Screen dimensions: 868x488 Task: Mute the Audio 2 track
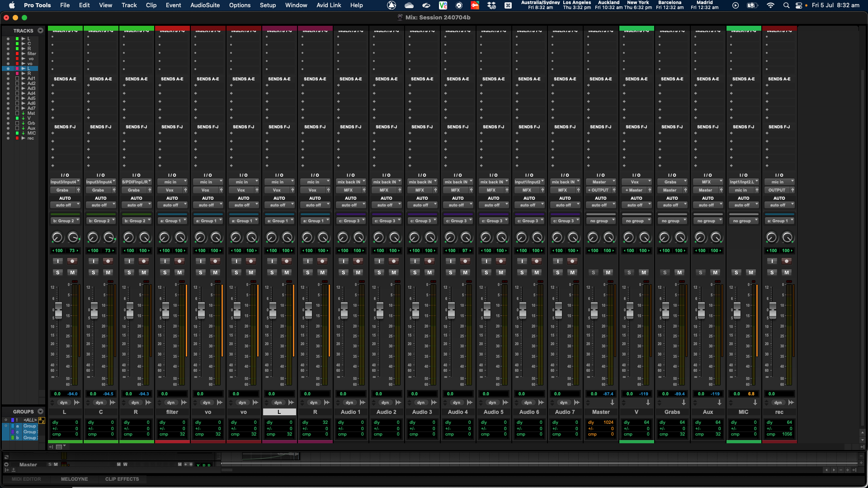point(394,272)
